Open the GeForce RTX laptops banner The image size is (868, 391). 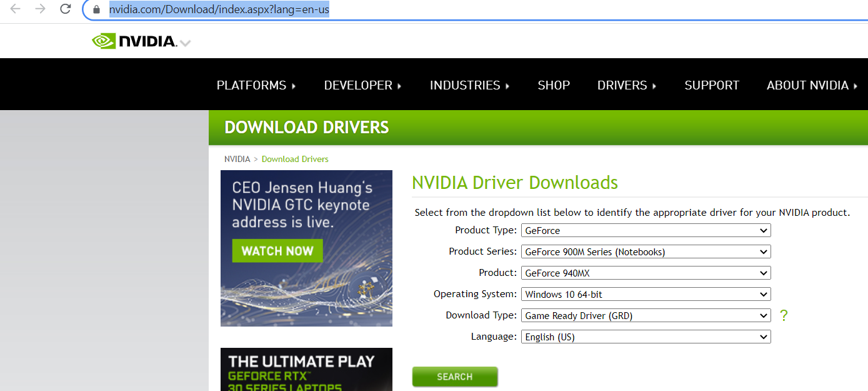coord(306,370)
